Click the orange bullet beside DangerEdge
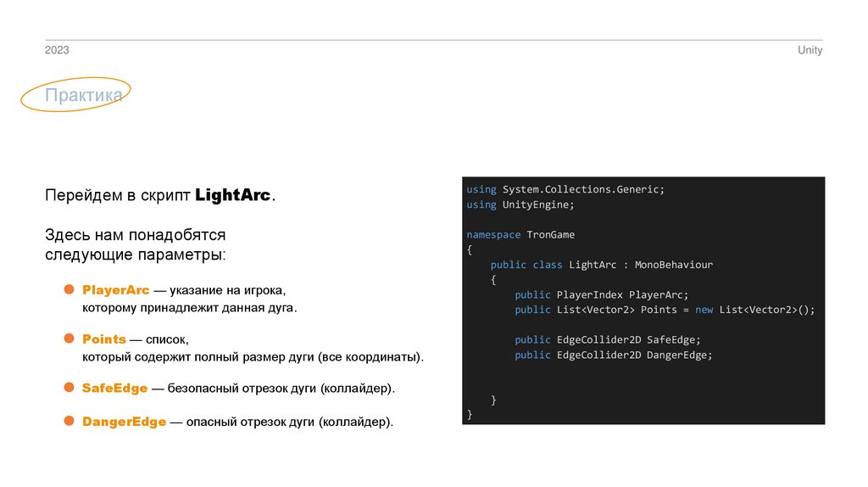This screenshot has height=487, width=868. click(70, 420)
